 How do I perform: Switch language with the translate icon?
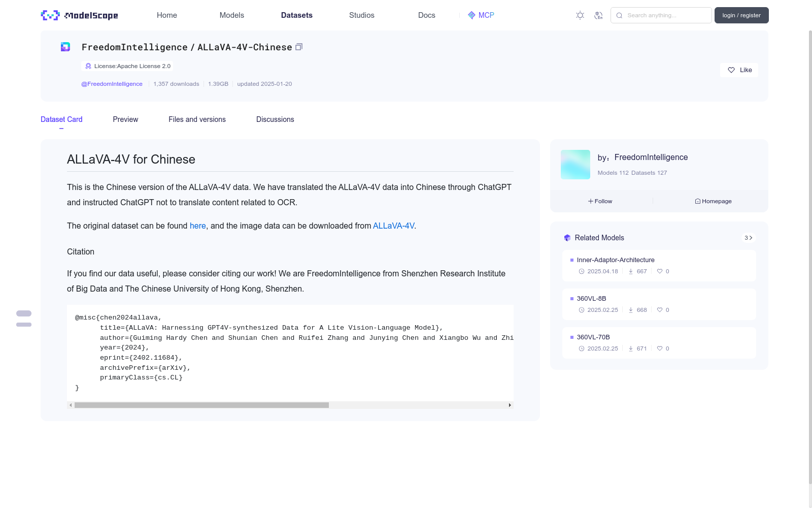tap(598, 15)
